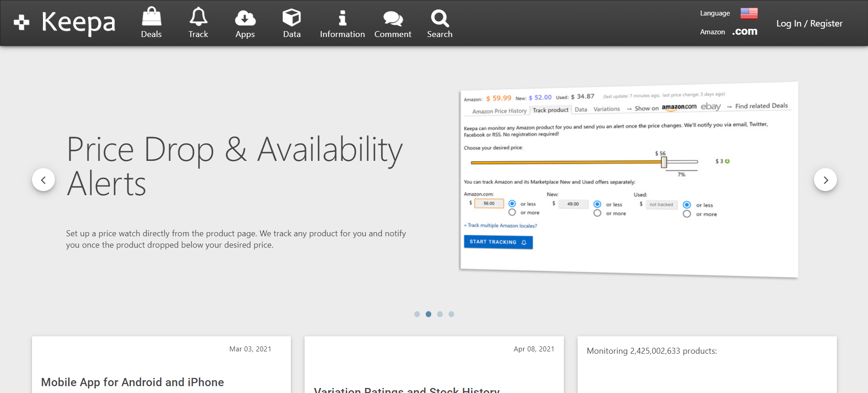This screenshot has width=868, height=393.
Task: Click 'Variation Ratings and Stock History' headline
Action: (407, 390)
